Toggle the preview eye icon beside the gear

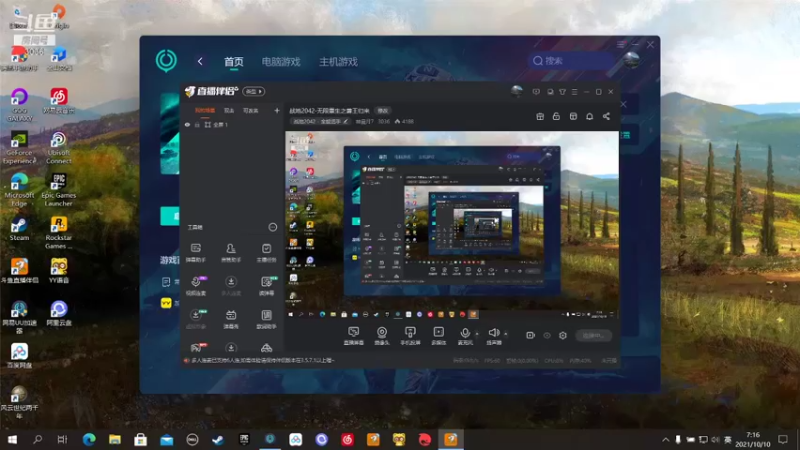coord(547,335)
